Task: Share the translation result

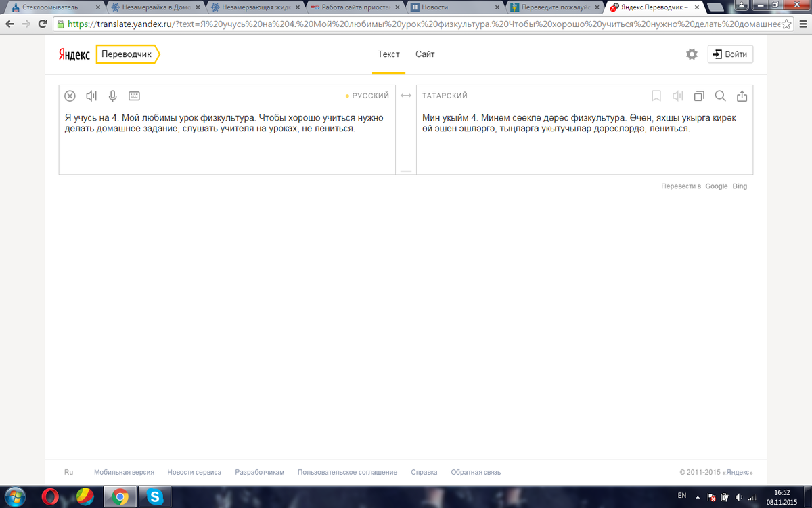Action: coord(742,96)
